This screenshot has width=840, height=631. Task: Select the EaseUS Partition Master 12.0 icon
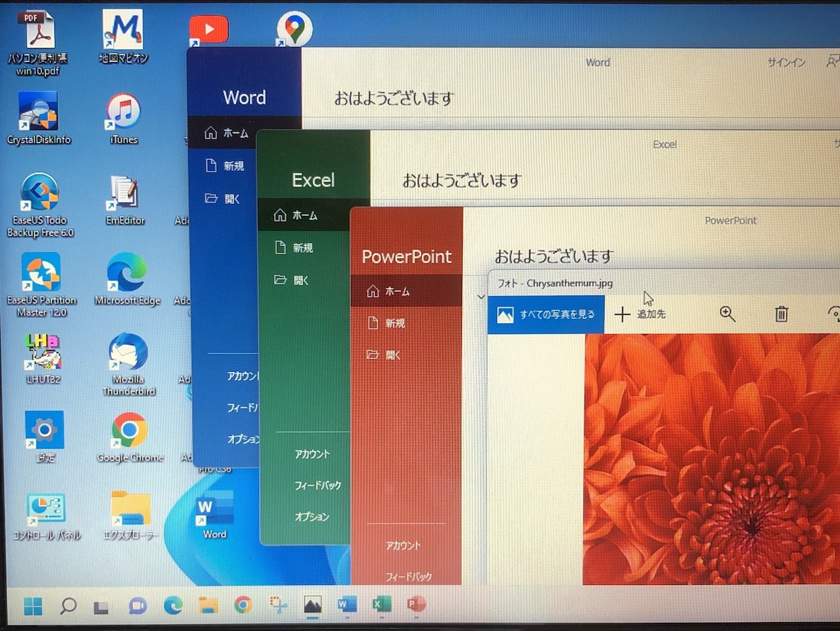pyautogui.click(x=41, y=285)
